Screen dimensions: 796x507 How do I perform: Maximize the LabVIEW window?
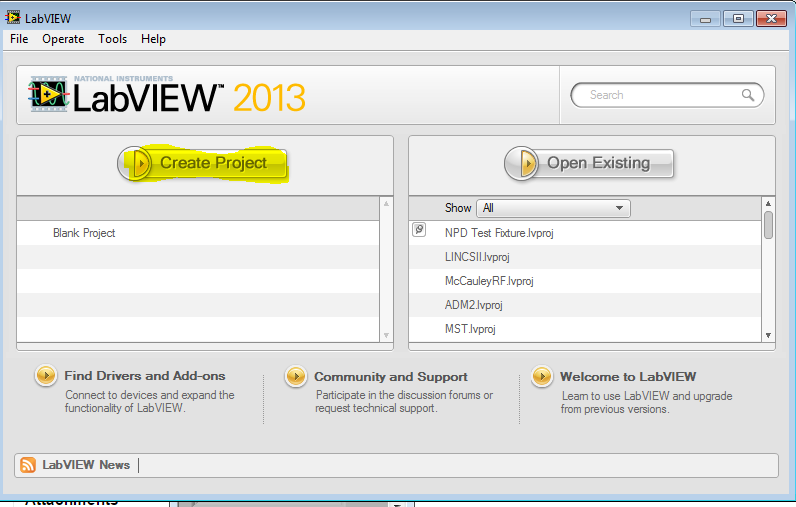pyautogui.click(x=738, y=19)
